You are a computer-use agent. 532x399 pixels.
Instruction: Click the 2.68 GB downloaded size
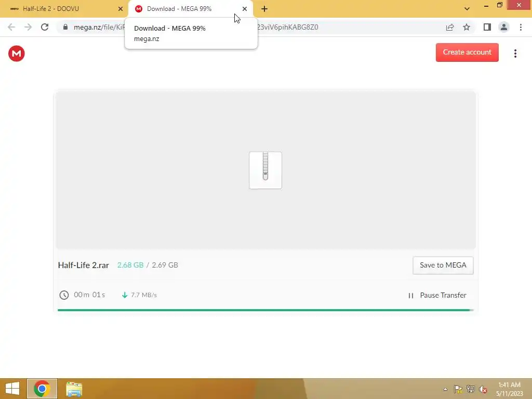click(130, 265)
